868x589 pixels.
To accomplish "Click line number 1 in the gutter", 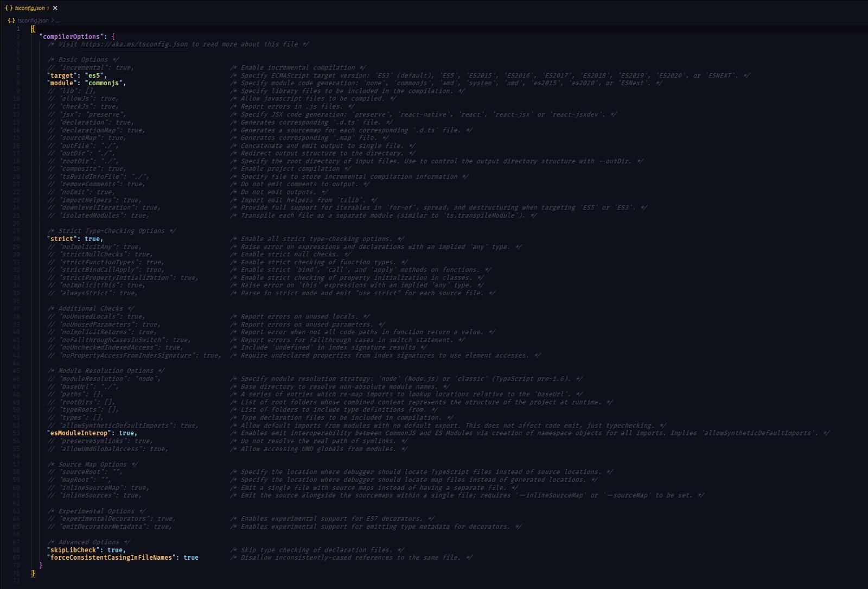I will click(18, 29).
